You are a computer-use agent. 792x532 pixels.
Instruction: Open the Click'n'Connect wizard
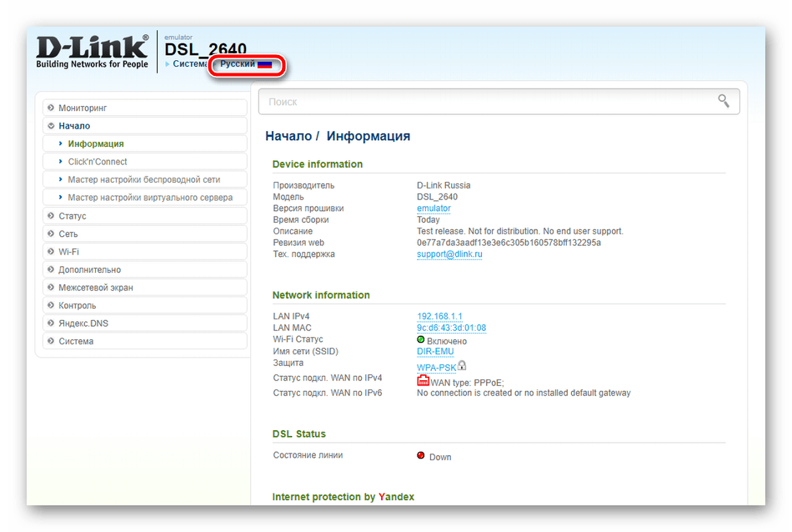(145, 162)
